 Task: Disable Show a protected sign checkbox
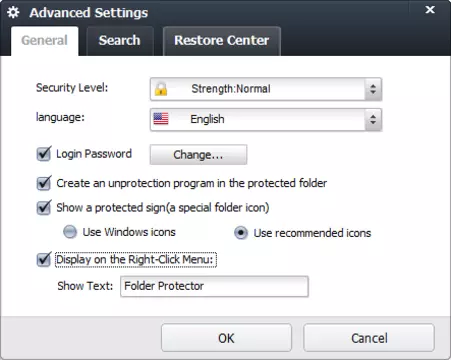(44, 208)
